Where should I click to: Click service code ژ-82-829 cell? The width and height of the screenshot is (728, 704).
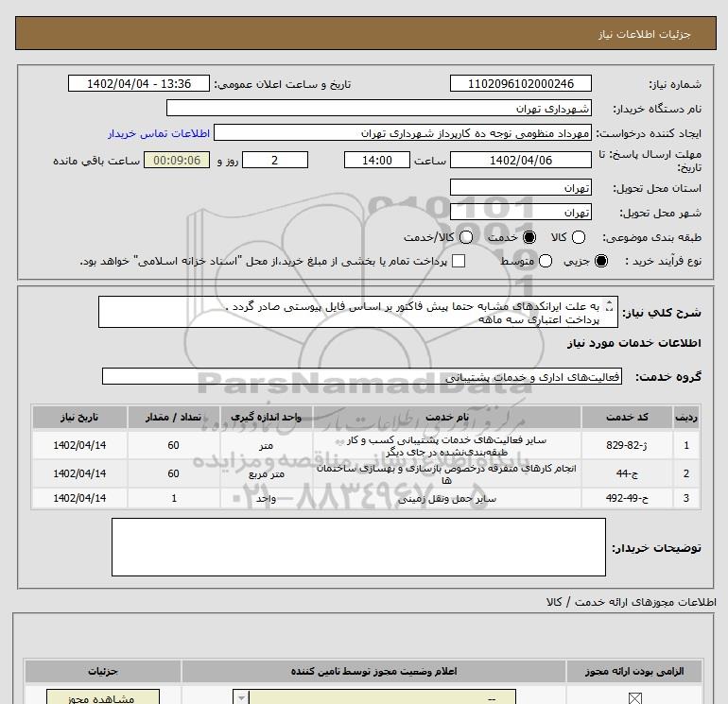[x=627, y=445]
